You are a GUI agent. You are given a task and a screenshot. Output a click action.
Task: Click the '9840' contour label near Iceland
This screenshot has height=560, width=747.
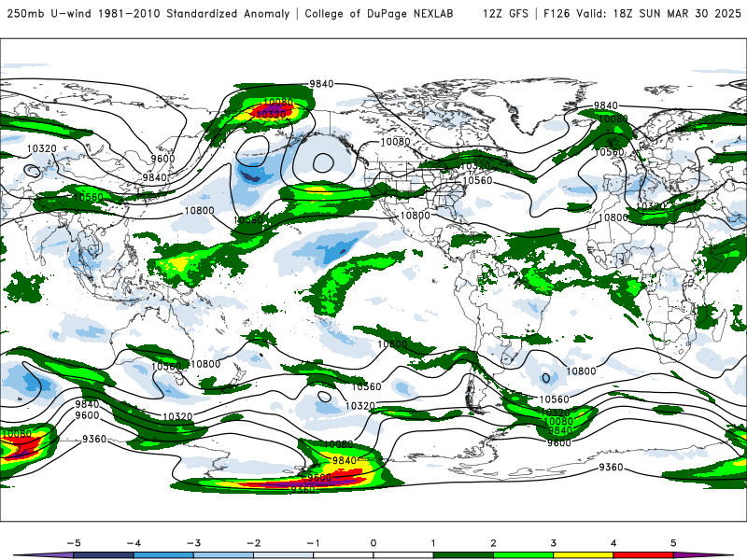pyautogui.click(x=605, y=105)
